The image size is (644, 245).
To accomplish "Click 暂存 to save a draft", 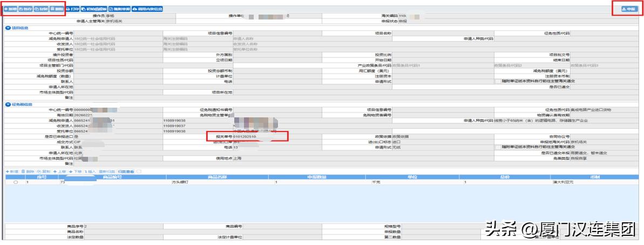I will [x=25, y=9].
